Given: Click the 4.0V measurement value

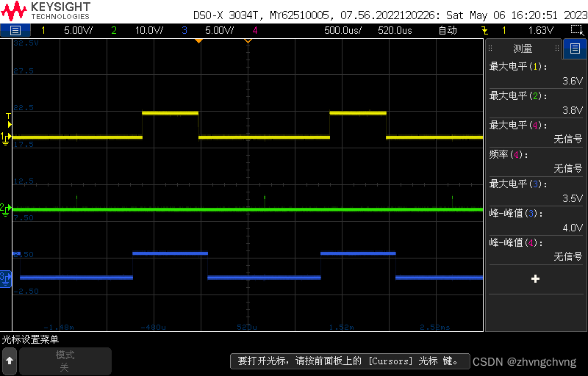Looking at the screenshot, I should click(573, 228).
